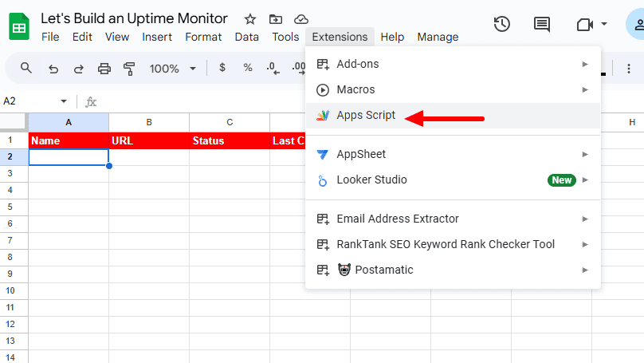Click the move to folder icon

(x=275, y=19)
